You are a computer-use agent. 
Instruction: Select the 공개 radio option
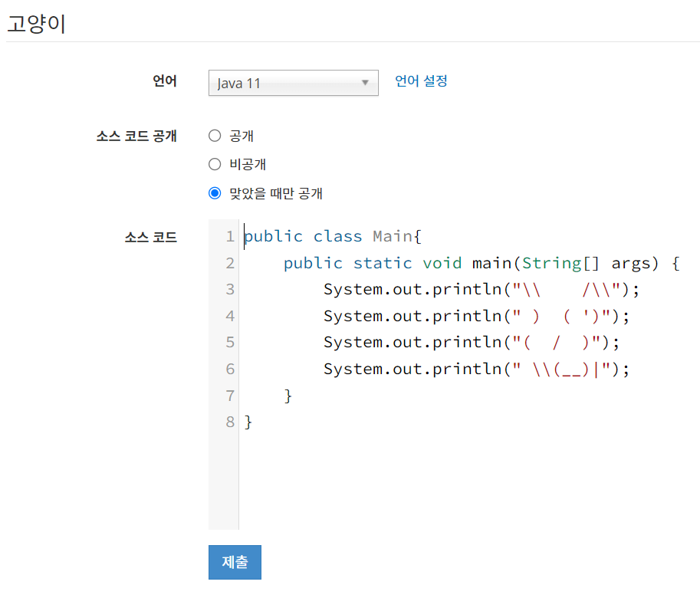[215, 136]
